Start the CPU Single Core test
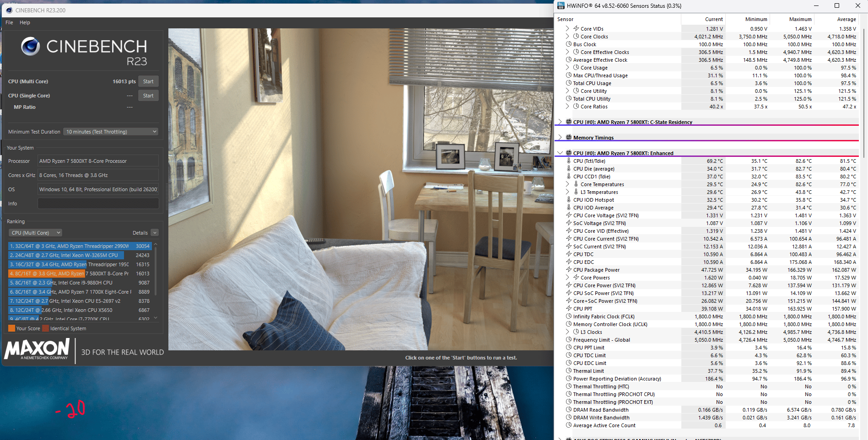Image resolution: width=868 pixels, height=440 pixels. point(148,96)
